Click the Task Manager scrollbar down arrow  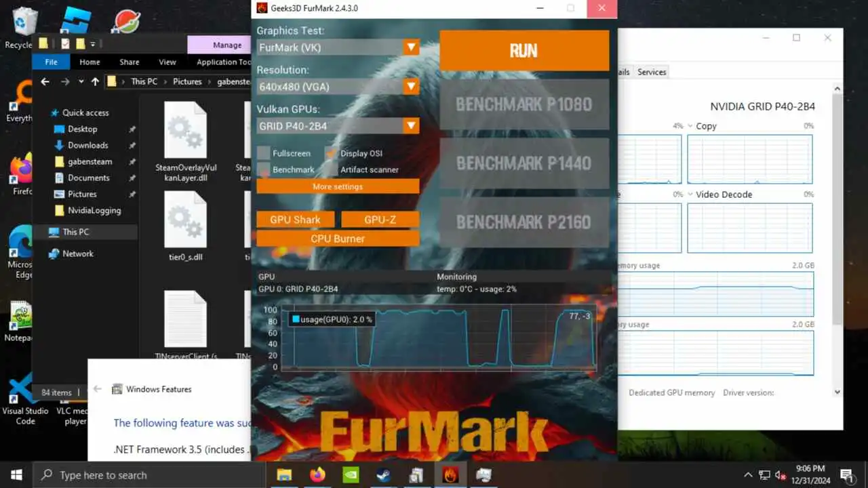tap(837, 392)
